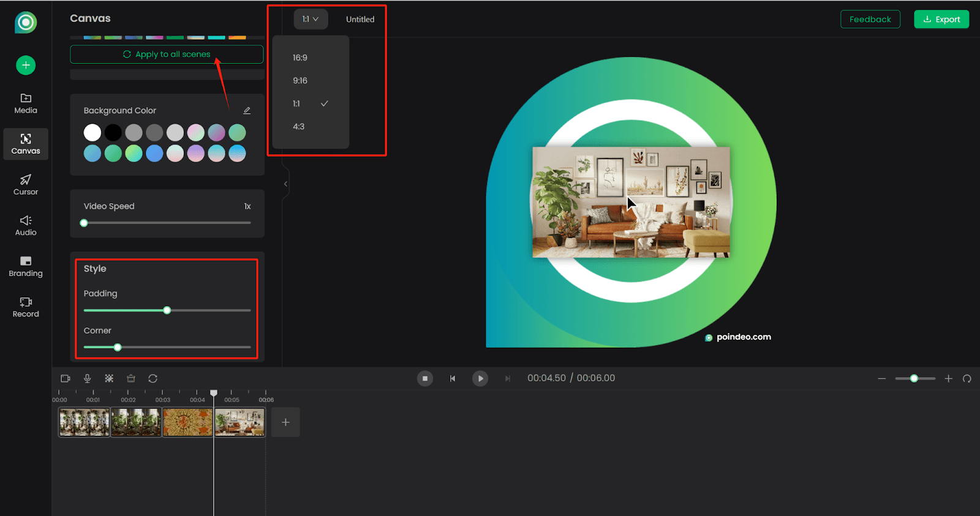Reset timeline zoom with circular icon
Screen dimensions: 980x516
967,378
